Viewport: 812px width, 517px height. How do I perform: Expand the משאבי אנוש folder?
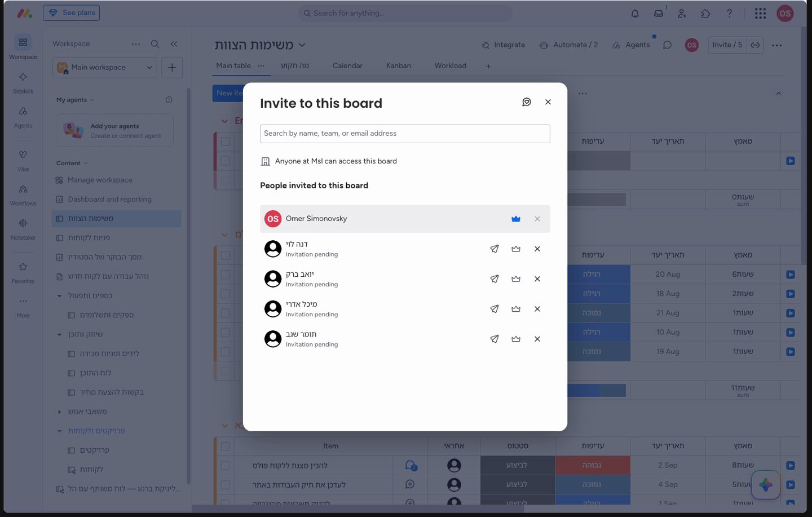coord(60,412)
